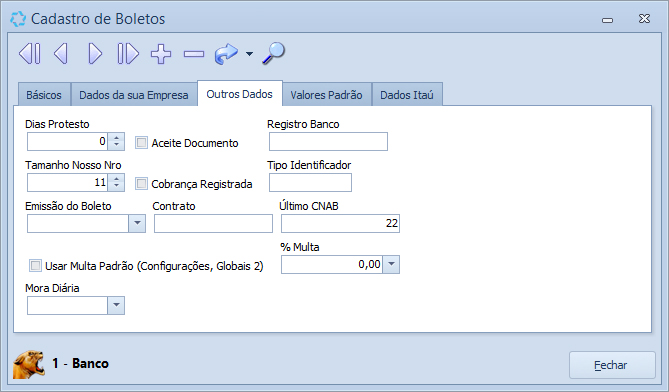Increase the Tamanho Nosso Nro value
The width and height of the screenshot is (669, 392).
tap(116, 178)
